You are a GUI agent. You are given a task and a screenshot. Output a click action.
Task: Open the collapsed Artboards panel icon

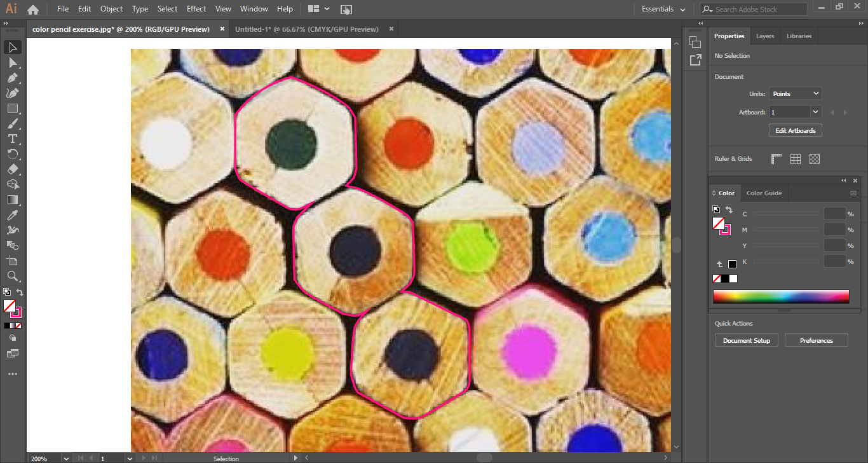click(x=695, y=42)
